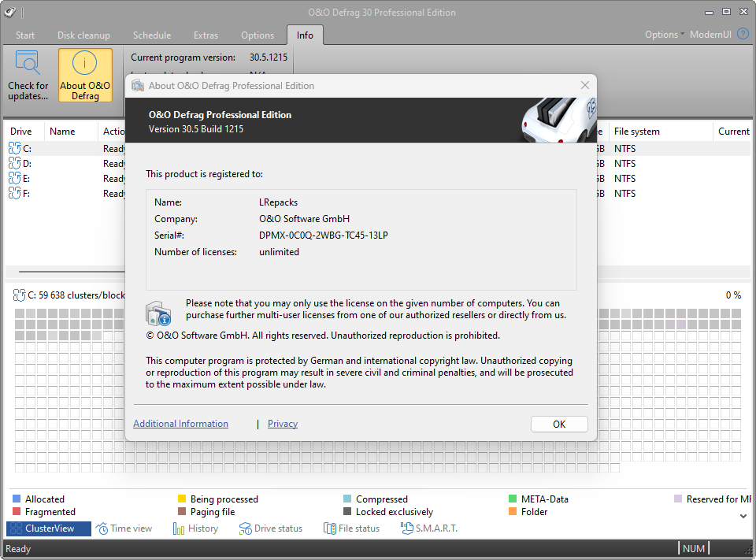
Task: Click the About O&O Defag ribbon button
Action: tap(85, 75)
